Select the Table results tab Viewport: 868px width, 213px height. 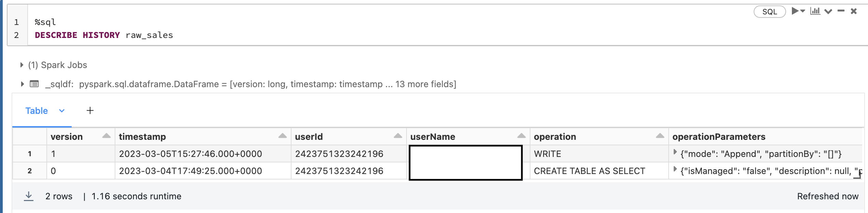[37, 111]
